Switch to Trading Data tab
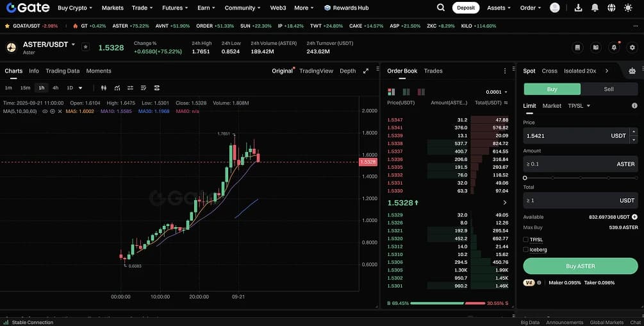644x326 pixels. coord(62,71)
